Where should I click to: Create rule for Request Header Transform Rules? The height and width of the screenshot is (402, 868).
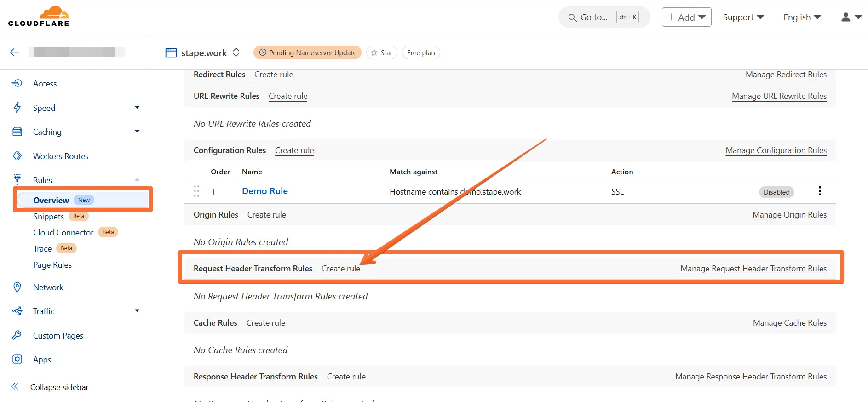coord(341,269)
